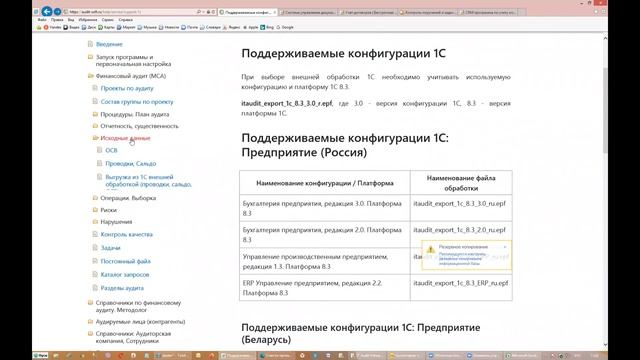The height and width of the screenshot is (360, 640).
Task: Open the Каталог запросов link
Action: click(124, 275)
